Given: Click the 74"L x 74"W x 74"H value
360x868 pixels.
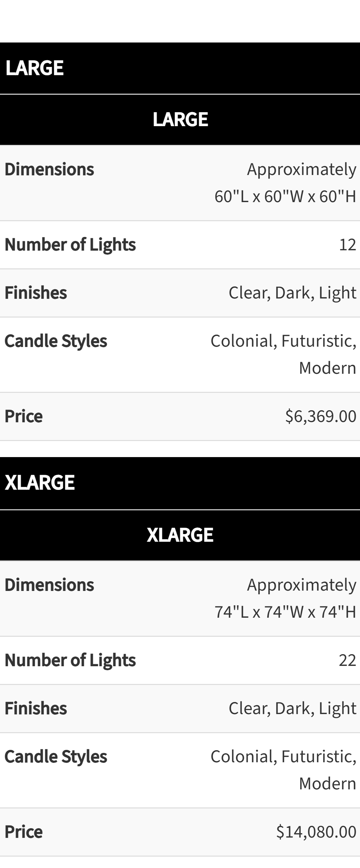Looking at the screenshot, I should pyautogui.click(x=285, y=612).
